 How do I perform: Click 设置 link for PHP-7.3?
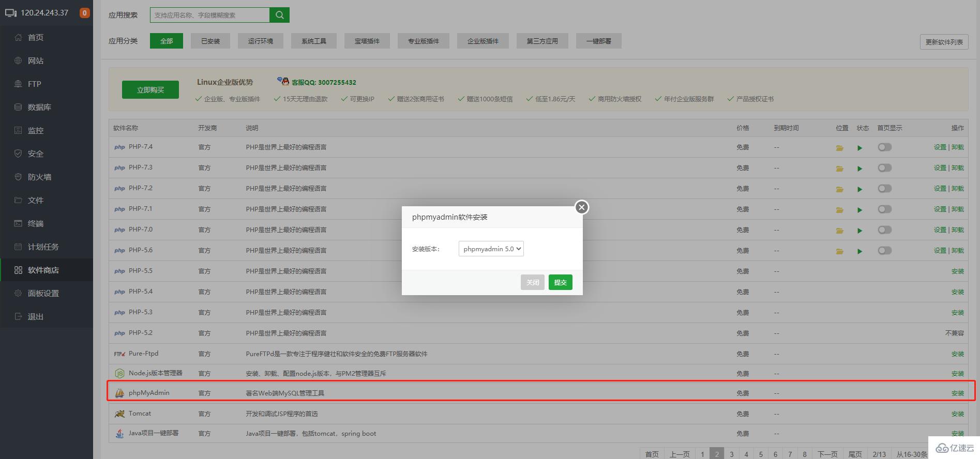940,168
